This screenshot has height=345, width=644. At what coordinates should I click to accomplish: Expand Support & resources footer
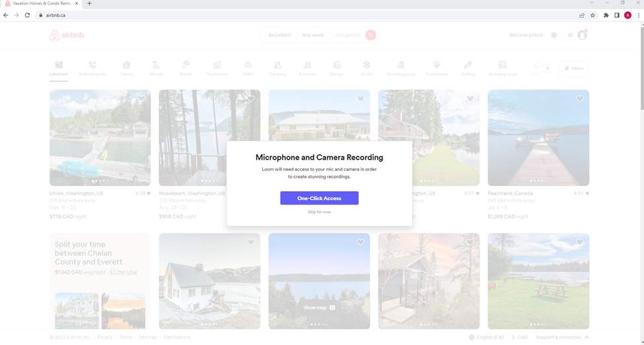point(562,337)
